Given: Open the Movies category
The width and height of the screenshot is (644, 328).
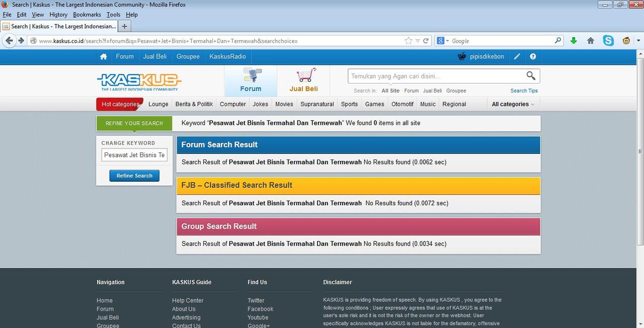Looking at the screenshot, I should coord(284,104).
